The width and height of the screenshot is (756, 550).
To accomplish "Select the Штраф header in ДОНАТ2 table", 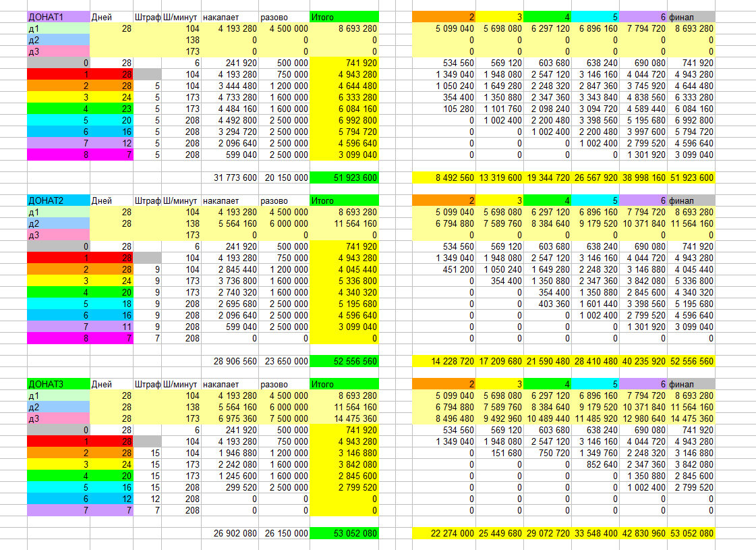I will [147, 200].
